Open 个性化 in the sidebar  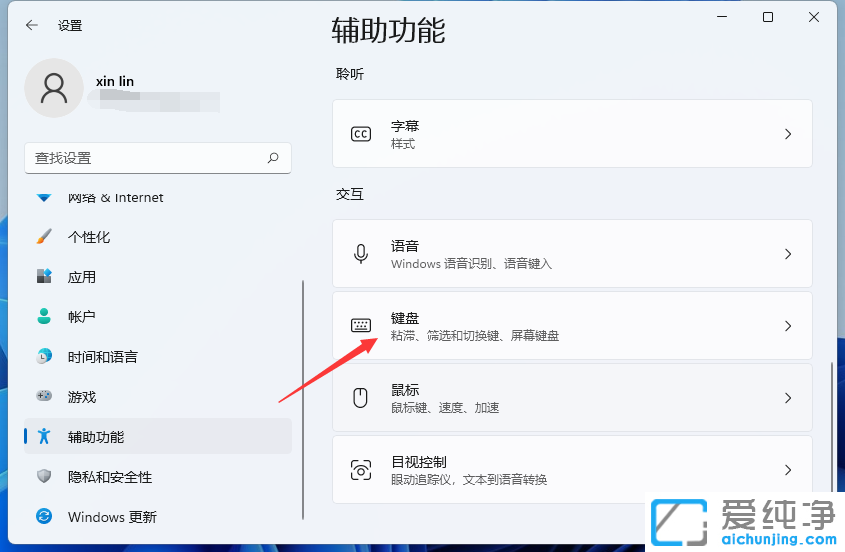[158, 237]
